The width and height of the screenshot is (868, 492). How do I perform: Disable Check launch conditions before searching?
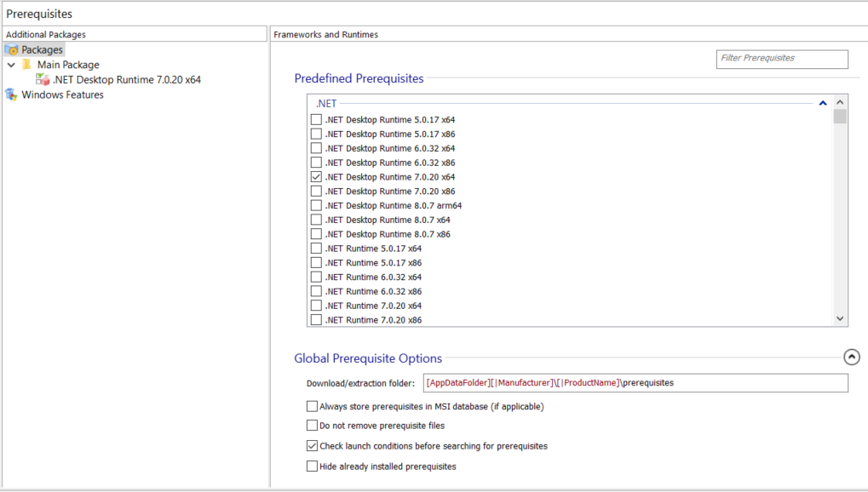312,446
